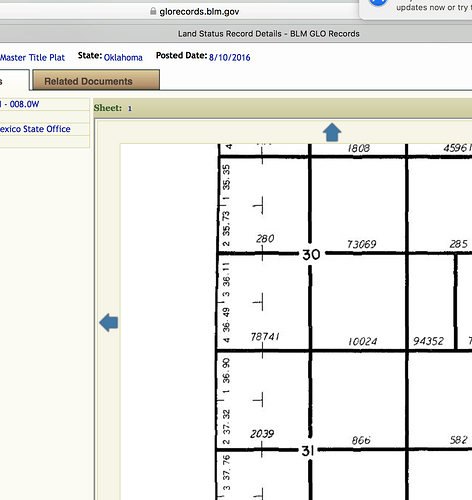Click the blue left arrow to pan west
The image size is (472, 500).
click(x=109, y=322)
